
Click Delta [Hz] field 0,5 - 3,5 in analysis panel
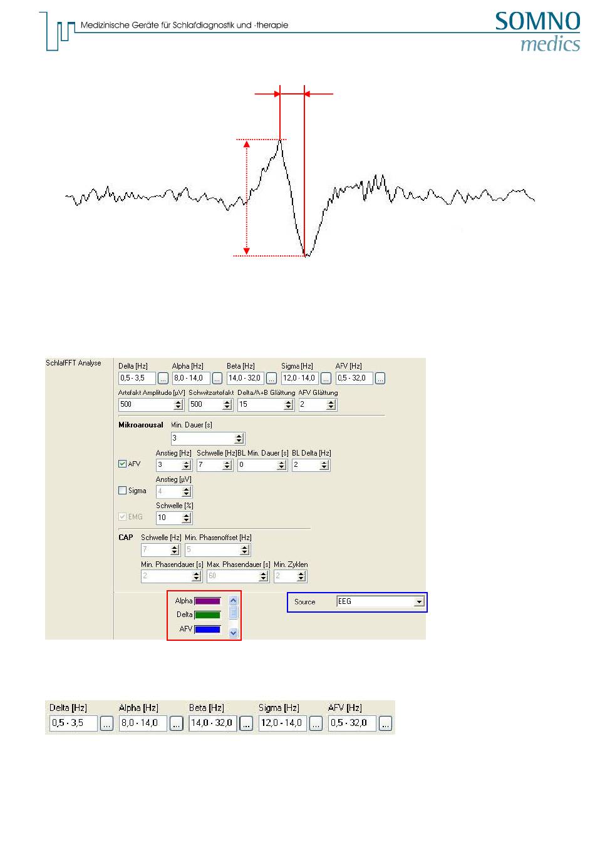point(137,378)
